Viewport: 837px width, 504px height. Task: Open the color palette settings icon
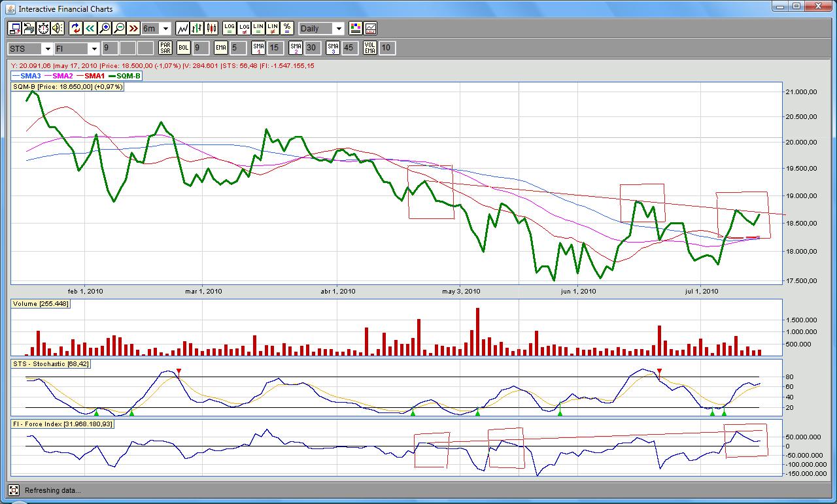coord(355,28)
